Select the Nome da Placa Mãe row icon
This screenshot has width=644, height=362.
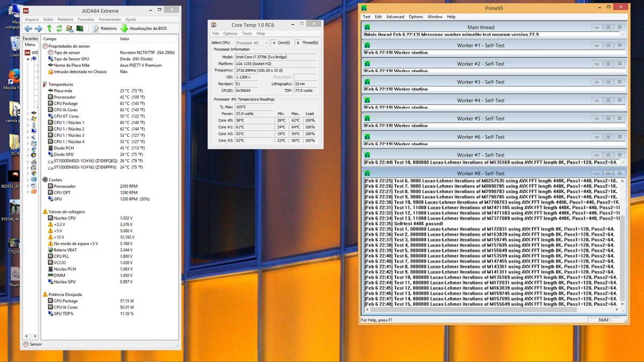(x=50, y=65)
